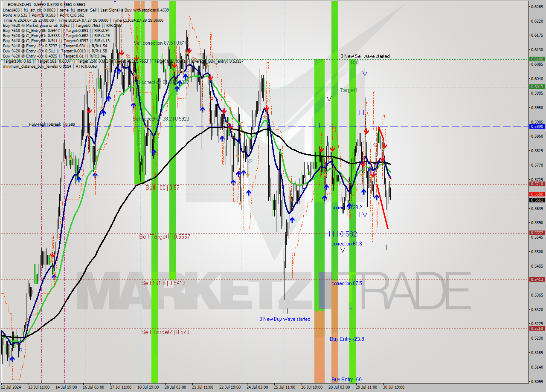
Task: Select the '29 Jul 11:00' date label
Action: pyautogui.click(x=366, y=387)
